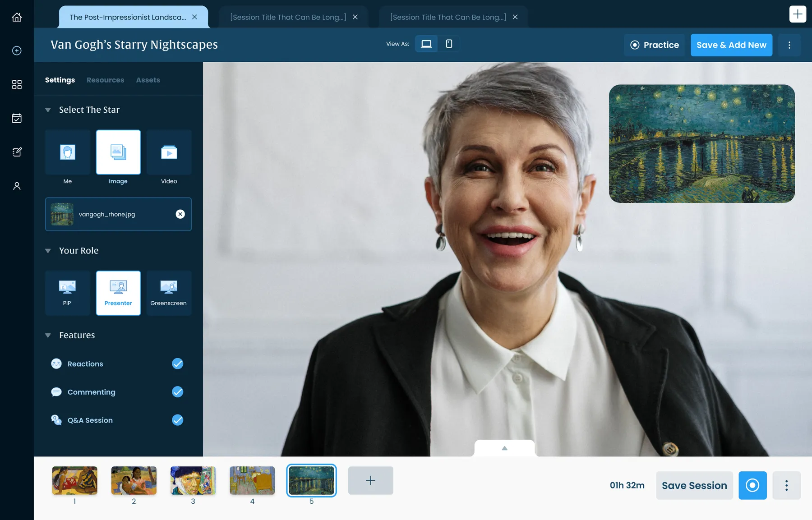Collapse Select The Star section
The width and height of the screenshot is (812, 520).
(x=48, y=110)
